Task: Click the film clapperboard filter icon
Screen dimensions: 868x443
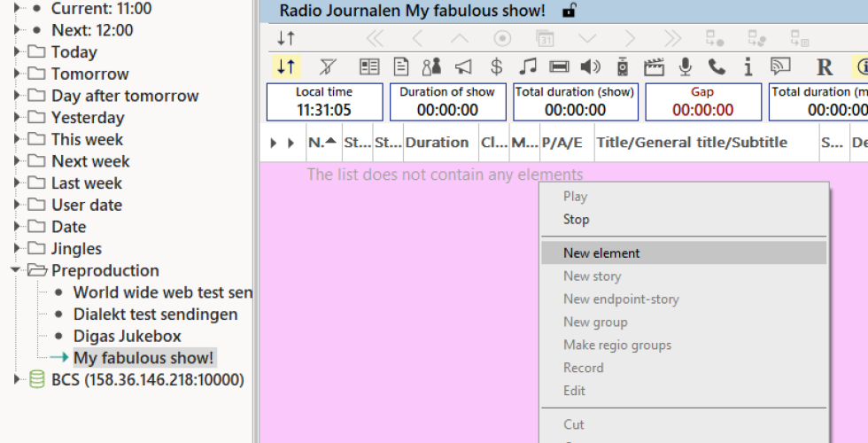Action: pos(654,66)
